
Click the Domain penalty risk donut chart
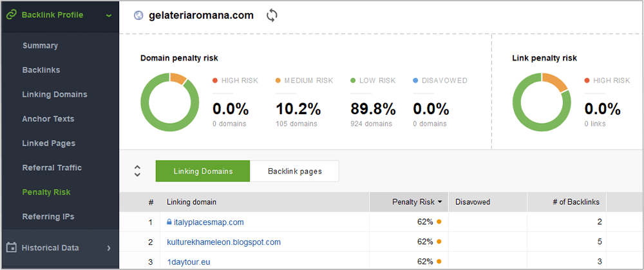169,102
